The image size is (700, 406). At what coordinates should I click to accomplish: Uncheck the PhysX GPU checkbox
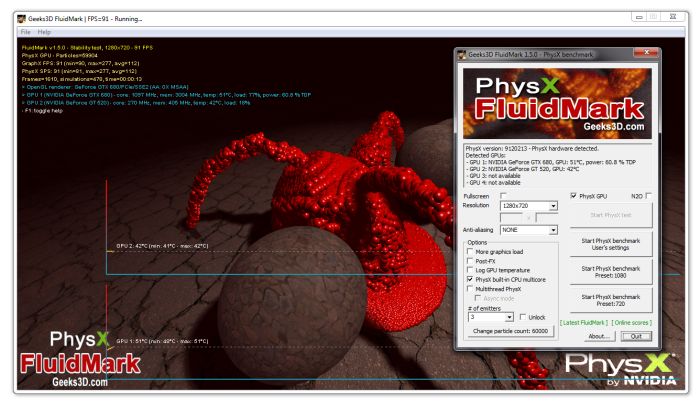[573, 196]
